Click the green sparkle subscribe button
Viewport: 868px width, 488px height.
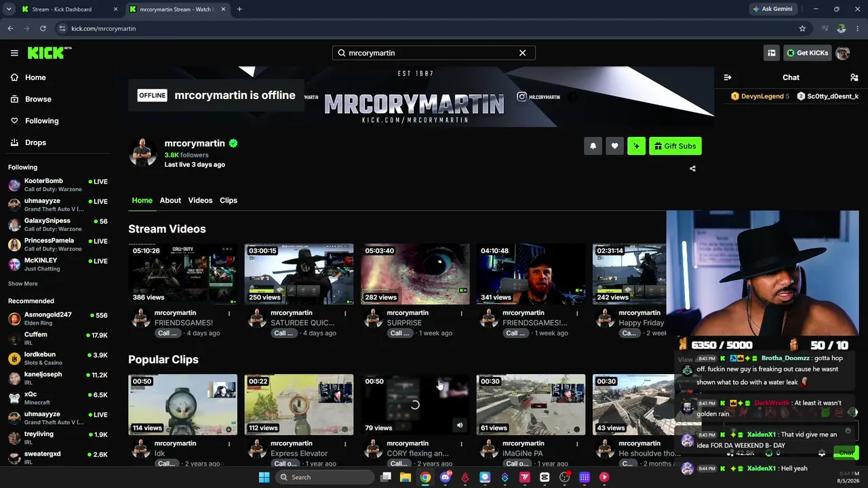point(636,146)
